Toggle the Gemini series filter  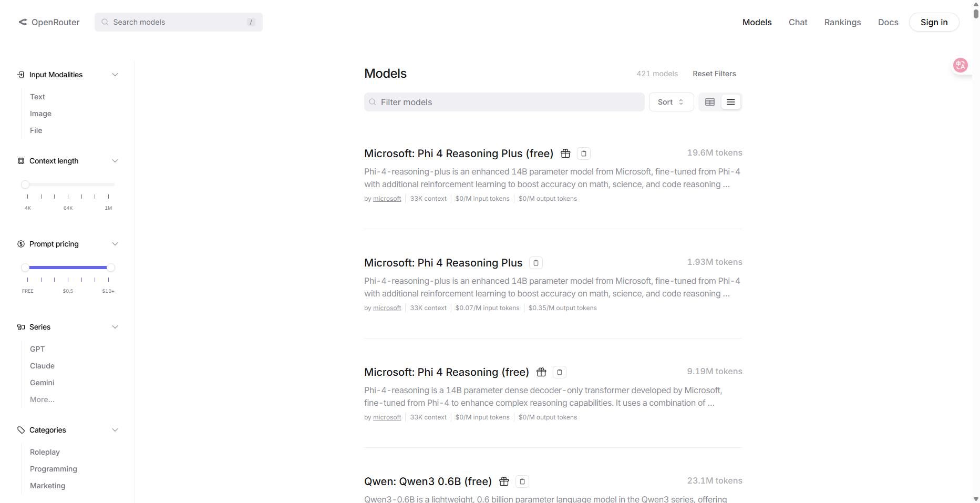[x=42, y=383]
